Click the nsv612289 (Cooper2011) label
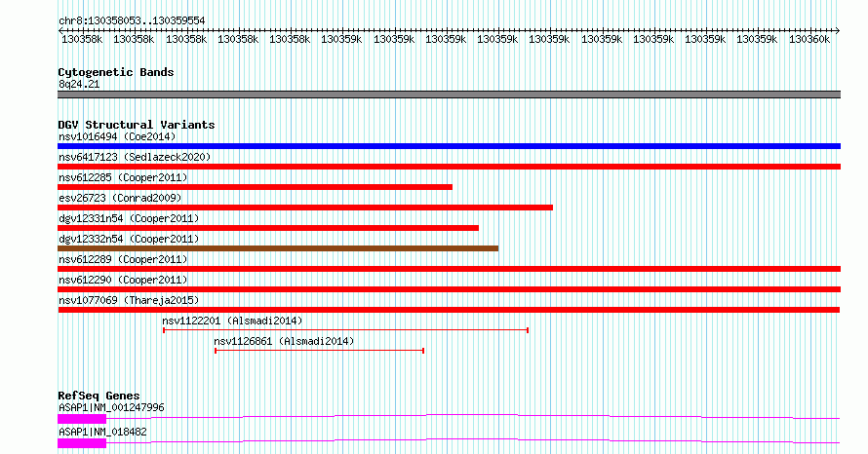This screenshot has height=454, width=868. pyautogui.click(x=123, y=259)
